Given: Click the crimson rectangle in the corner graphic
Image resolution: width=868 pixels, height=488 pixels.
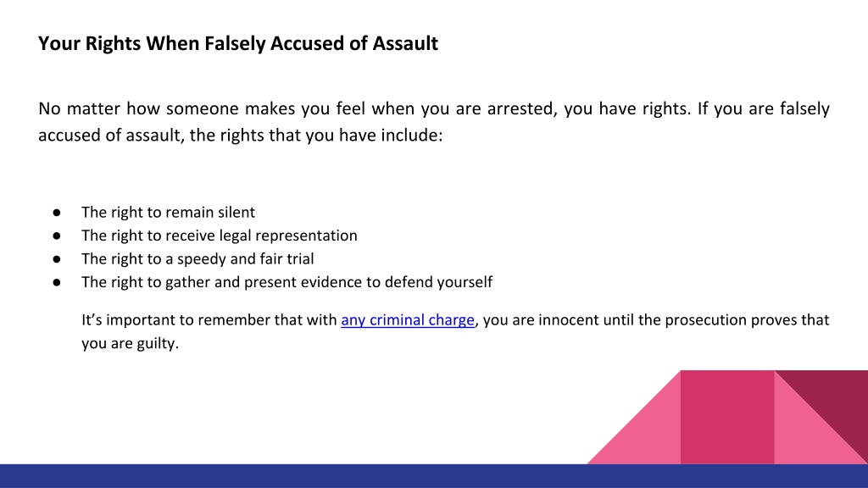Looking at the screenshot, I should click(726, 417).
